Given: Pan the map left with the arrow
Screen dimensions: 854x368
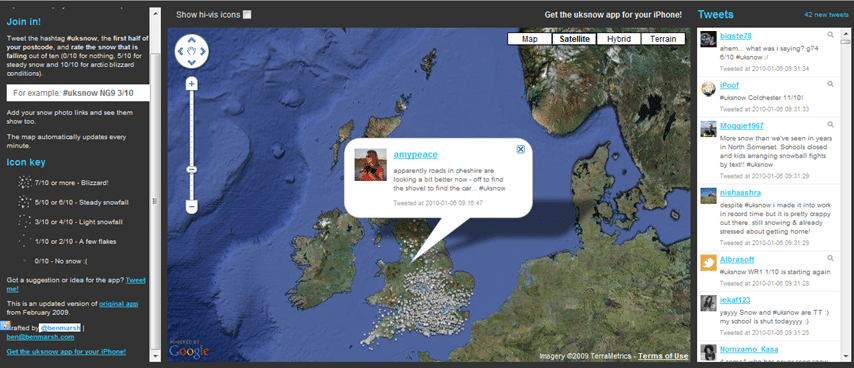Looking at the screenshot, I should click(180, 52).
